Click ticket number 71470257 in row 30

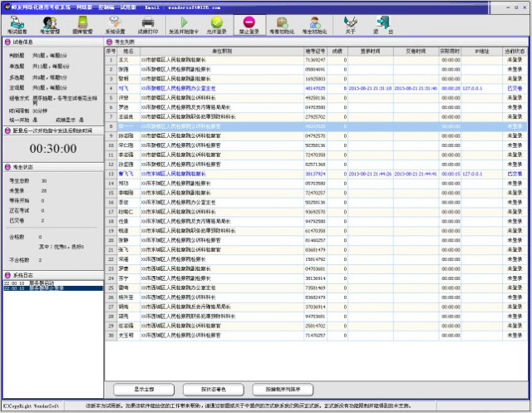315,336
